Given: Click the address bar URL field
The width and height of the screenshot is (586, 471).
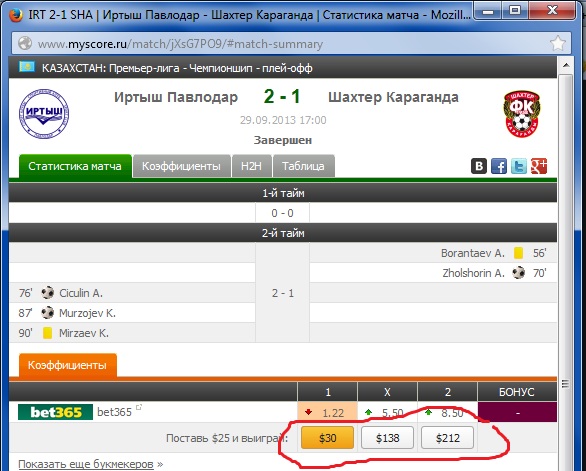Looking at the screenshot, I should pos(292,44).
